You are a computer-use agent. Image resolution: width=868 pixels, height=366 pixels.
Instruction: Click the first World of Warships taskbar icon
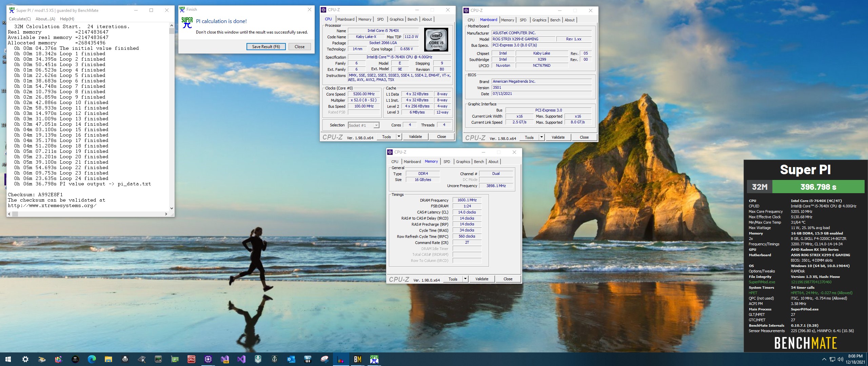(258, 359)
